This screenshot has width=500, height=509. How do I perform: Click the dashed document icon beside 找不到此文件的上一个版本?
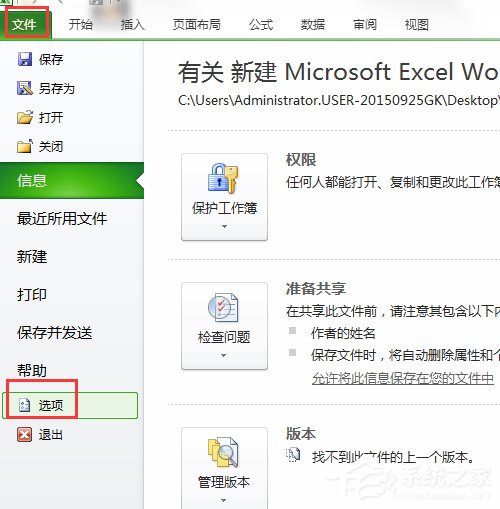(293, 455)
